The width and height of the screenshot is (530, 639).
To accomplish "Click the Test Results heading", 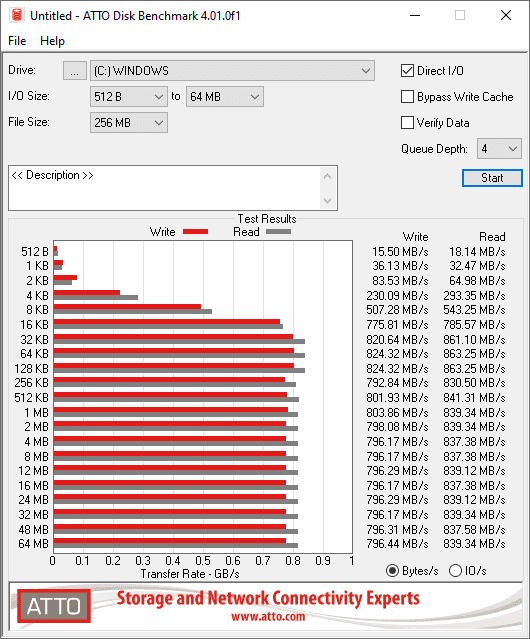I will 267,219.
